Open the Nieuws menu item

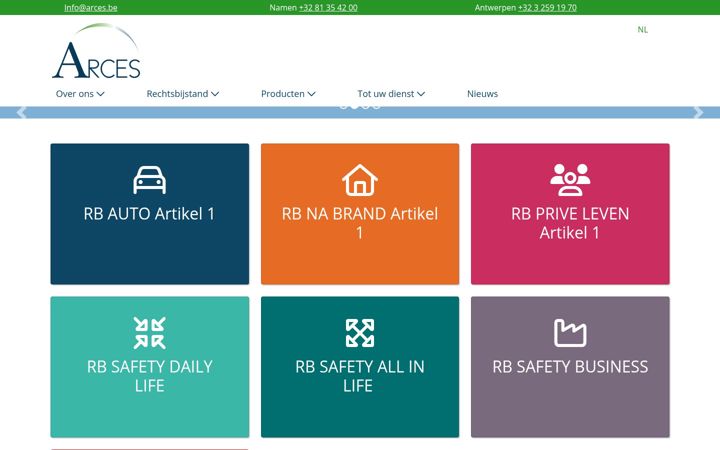tap(482, 94)
